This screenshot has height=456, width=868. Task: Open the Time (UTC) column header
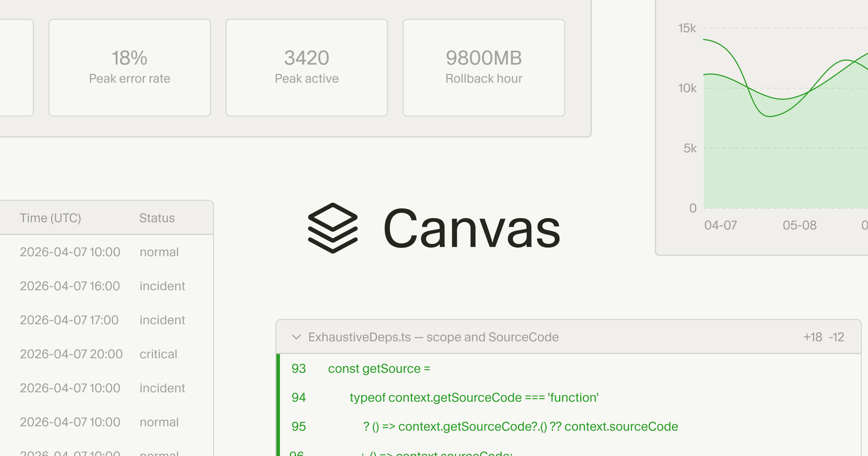point(50,218)
